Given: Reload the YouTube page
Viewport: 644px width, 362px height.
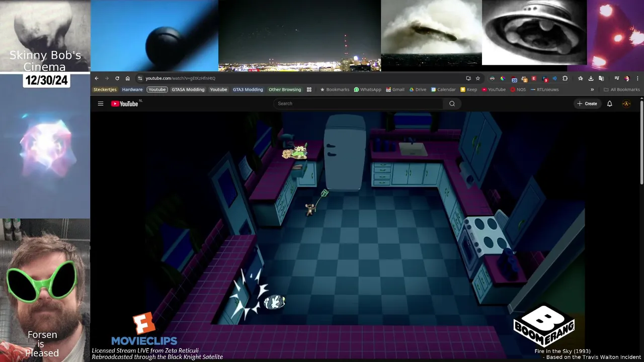Looking at the screenshot, I should [117, 78].
